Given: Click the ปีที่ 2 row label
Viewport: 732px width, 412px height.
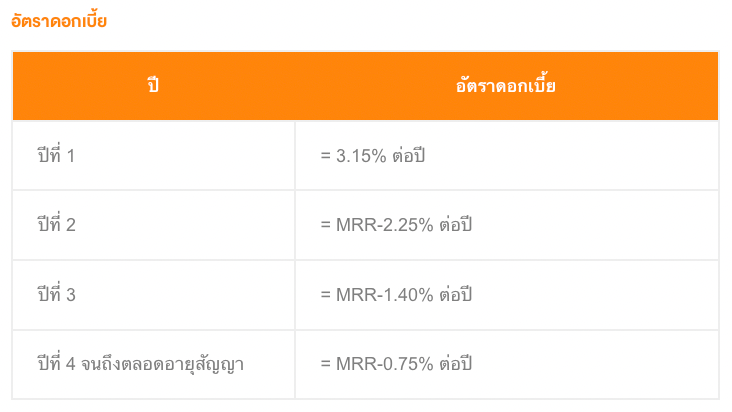Looking at the screenshot, I should click(x=56, y=223).
